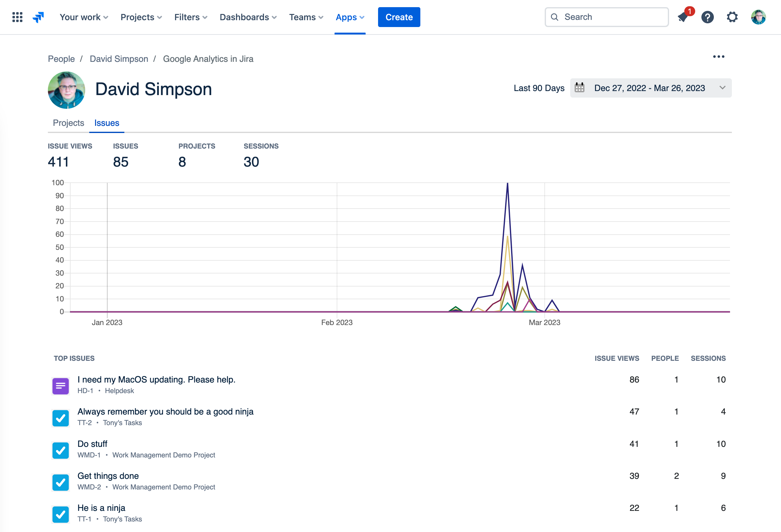
Task: Expand the date range Dec 27 dropdown
Action: click(x=722, y=88)
